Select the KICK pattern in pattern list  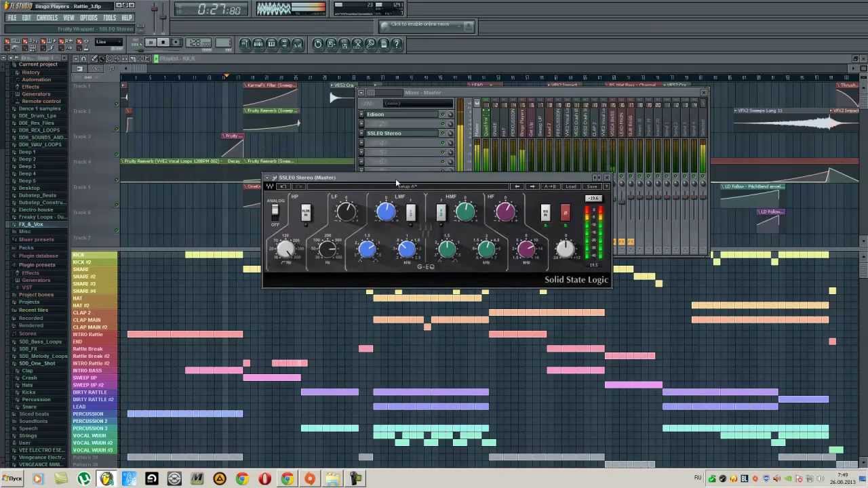tap(94, 255)
